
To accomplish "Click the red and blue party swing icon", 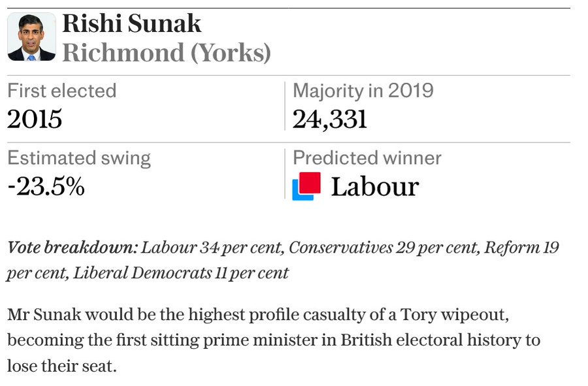I will pos(306,186).
